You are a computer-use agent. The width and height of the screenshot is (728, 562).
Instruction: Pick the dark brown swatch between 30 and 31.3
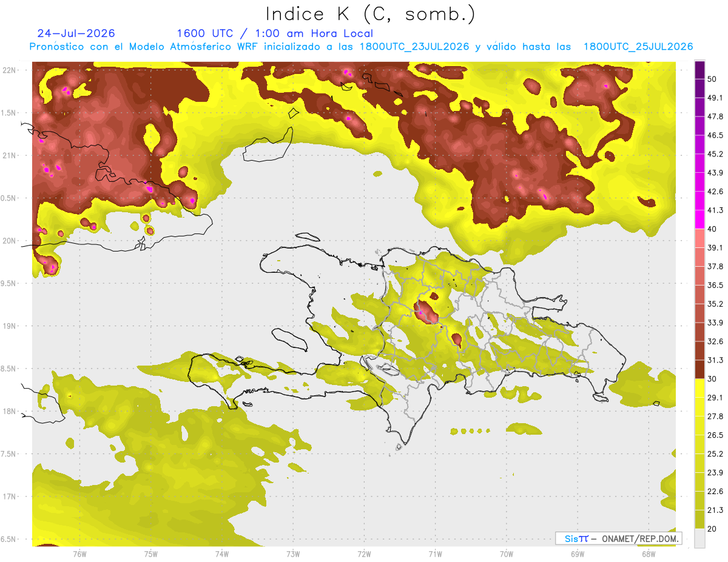[699, 369]
